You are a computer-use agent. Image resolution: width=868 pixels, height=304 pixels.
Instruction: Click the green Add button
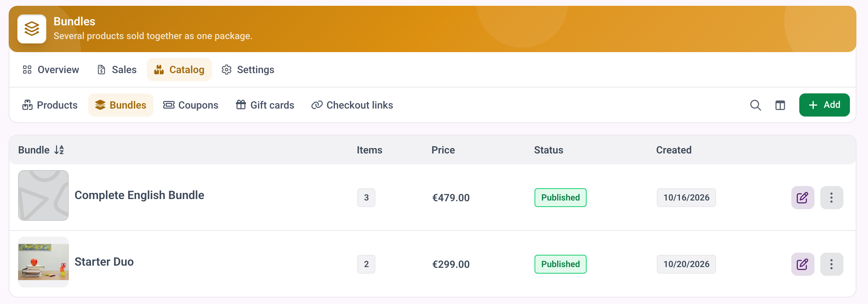click(824, 105)
